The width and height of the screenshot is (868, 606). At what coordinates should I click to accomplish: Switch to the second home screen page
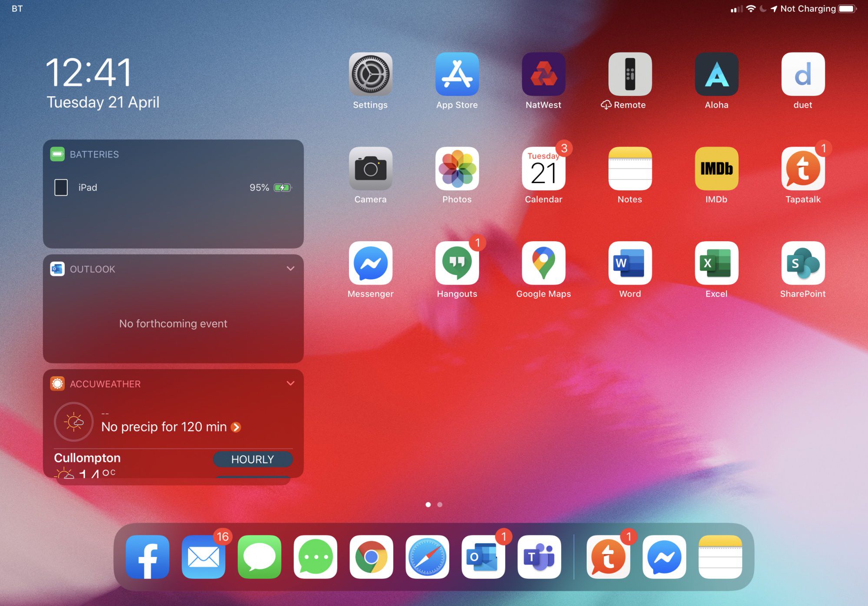pos(440,504)
